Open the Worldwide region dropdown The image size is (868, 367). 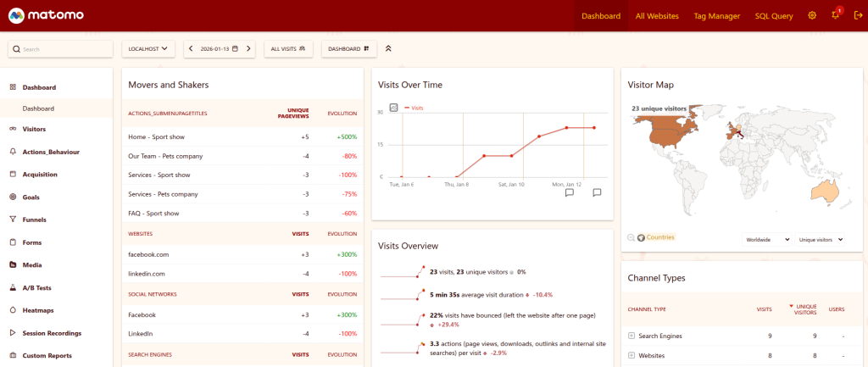[x=766, y=240]
